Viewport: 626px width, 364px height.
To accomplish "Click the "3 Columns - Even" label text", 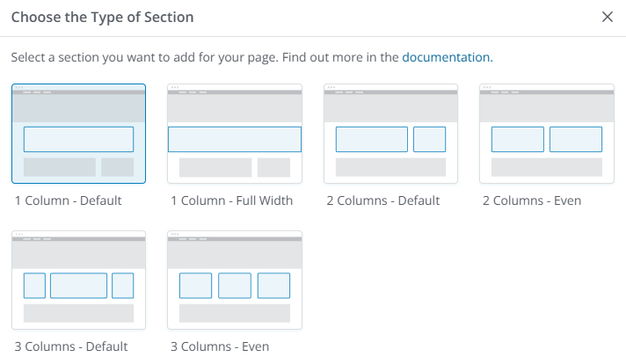I will pos(220,346).
